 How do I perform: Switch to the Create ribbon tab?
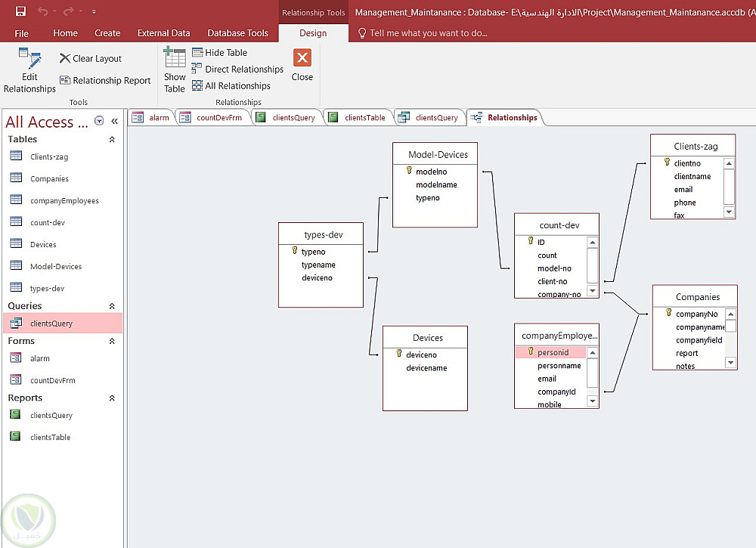pos(107,33)
